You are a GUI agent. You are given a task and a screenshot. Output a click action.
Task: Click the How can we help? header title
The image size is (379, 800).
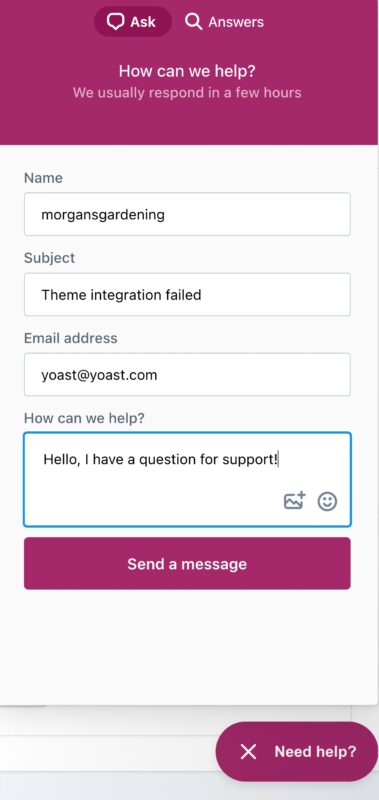point(187,71)
